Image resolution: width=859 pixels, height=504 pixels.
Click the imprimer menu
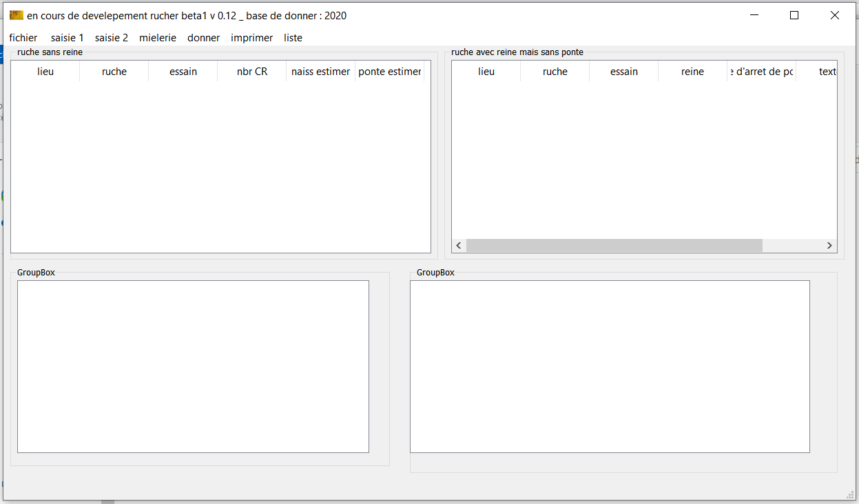click(252, 38)
